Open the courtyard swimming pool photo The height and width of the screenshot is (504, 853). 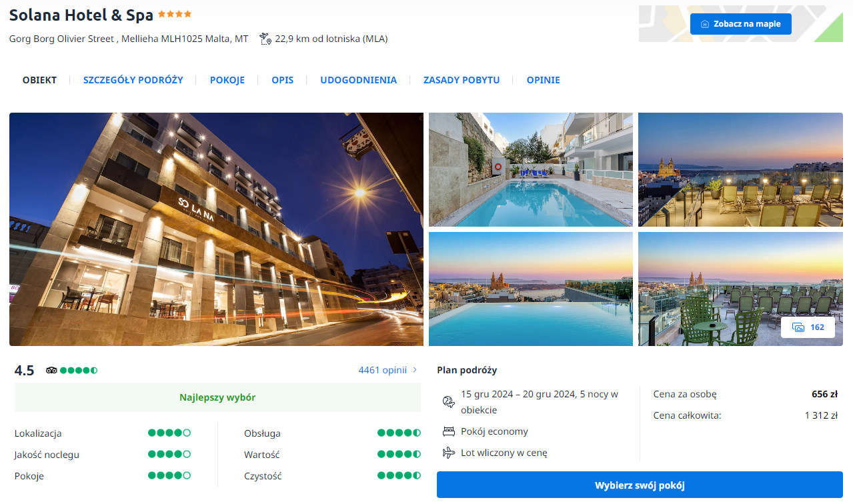(531, 169)
